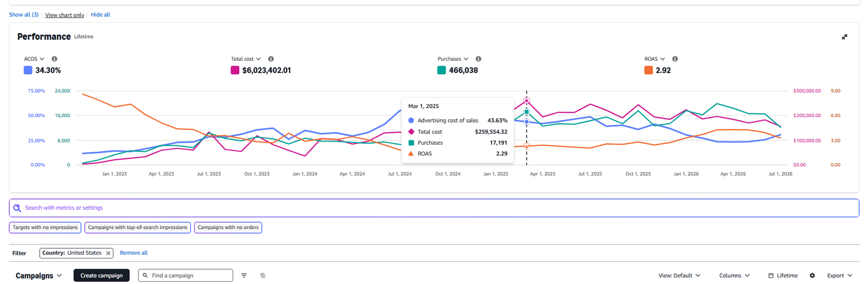
Task: Click the View chart only link
Action: [65, 15]
